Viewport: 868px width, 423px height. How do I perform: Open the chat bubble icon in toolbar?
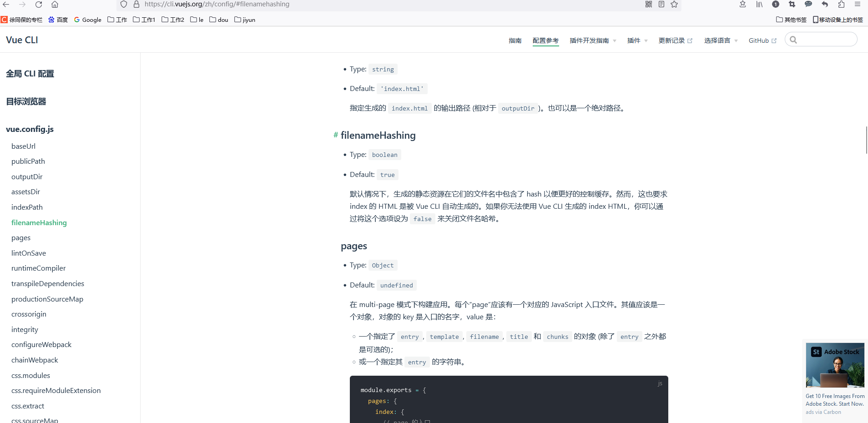[x=809, y=5]
